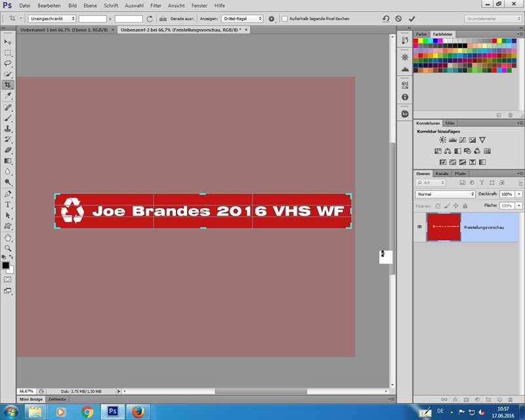Click the foreground color swatch
The width and height of the screenshot is (525, 420).
tap(5, 266)
